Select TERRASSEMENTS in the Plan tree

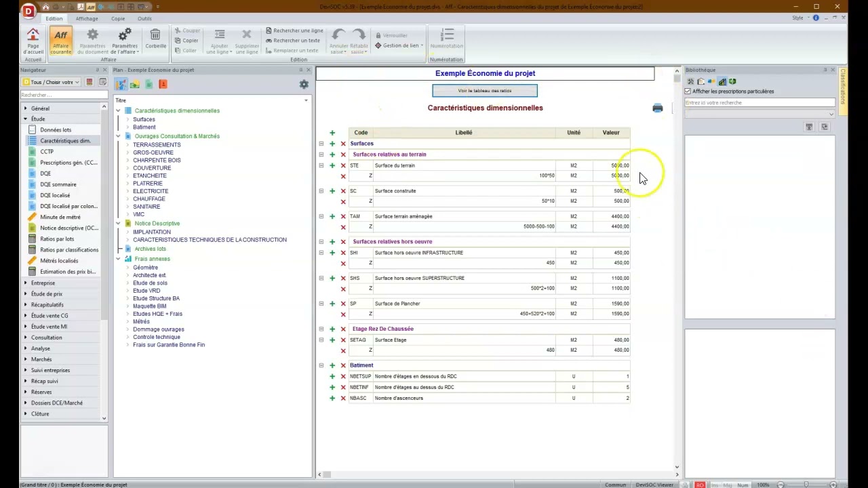click(157, 145)
